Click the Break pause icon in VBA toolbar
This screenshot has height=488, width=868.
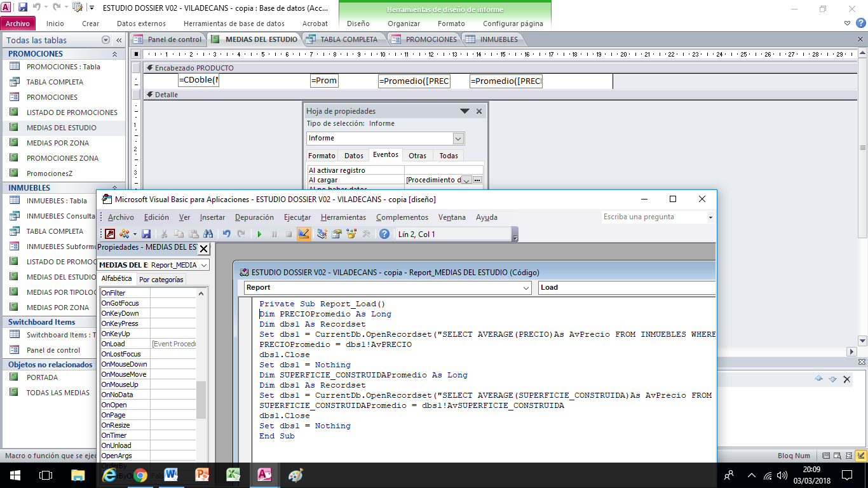[274, 234]
